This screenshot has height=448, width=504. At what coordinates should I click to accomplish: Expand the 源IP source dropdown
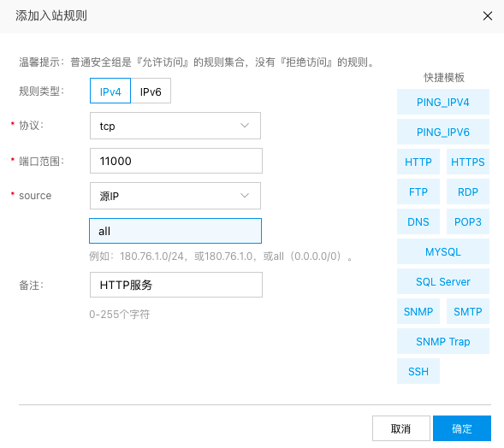click(175, 196)
